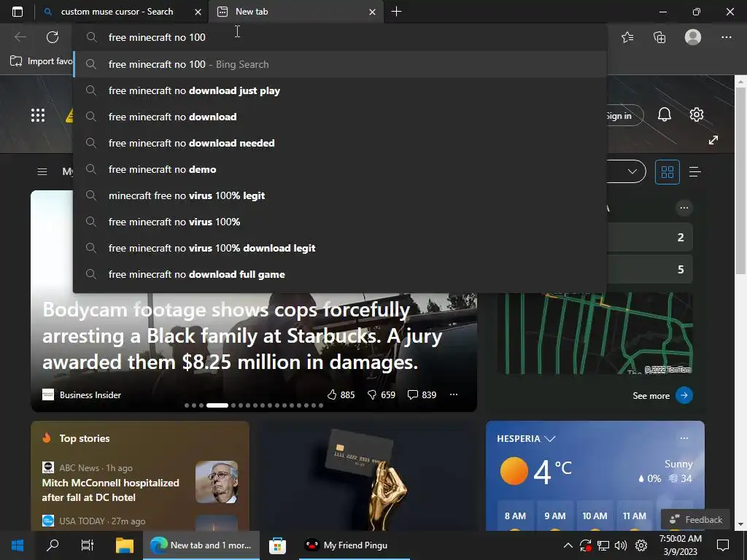
Task: Choose 'free minecraft no demo' suggestion
Action: pyautogui.click(x=340, y=169)
